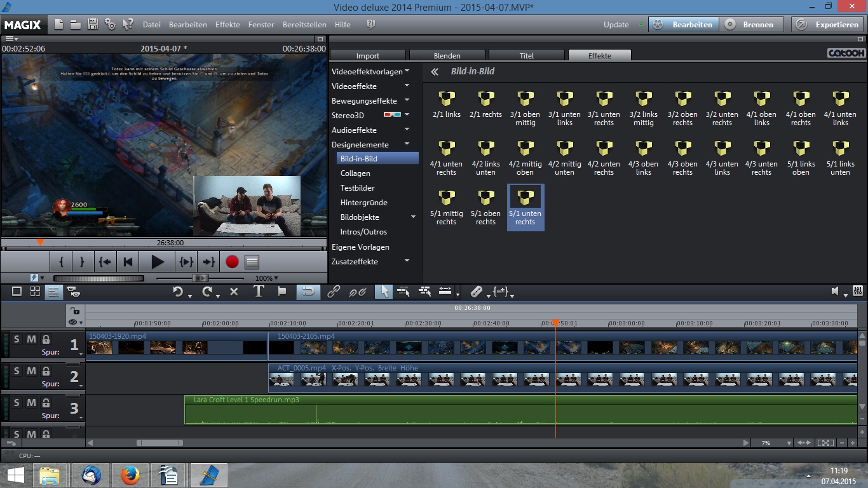Go back with double chevron beside Bild-in-Bild
868x488 pixels.
pyautogui.click(x=435, y=72)
